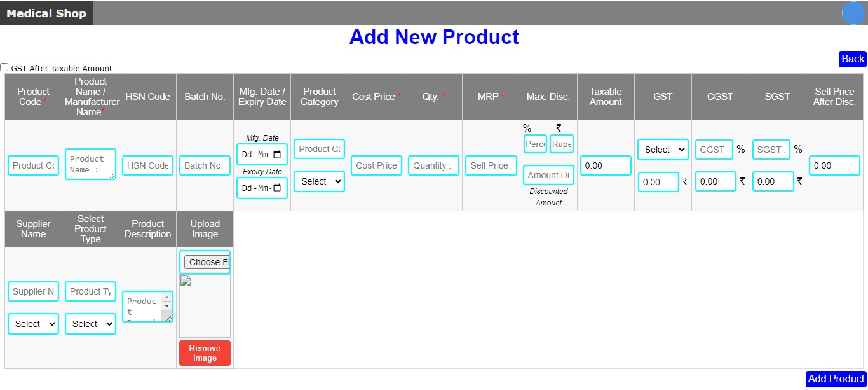Select the Quantity input box

click(x=433, y=165)
